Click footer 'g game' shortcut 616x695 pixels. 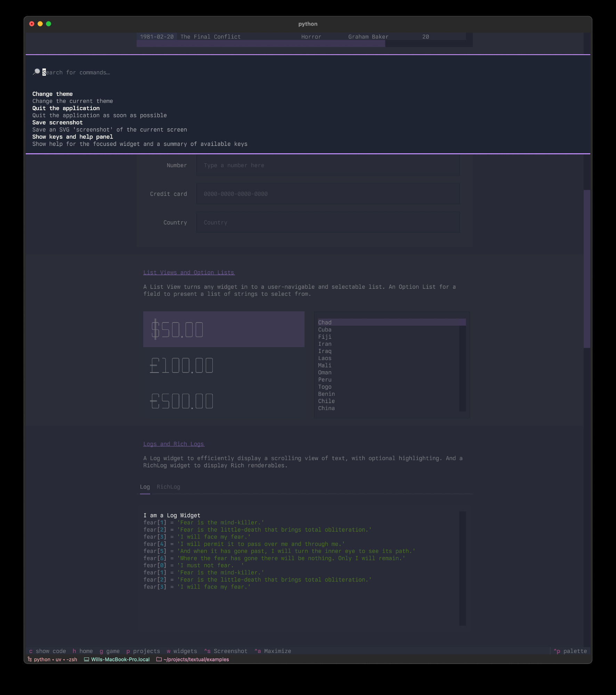click(x=110, y=651)
